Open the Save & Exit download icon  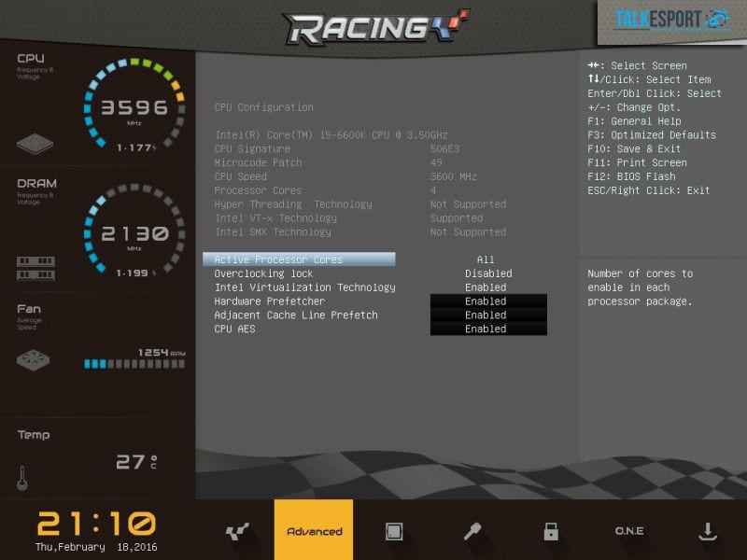(x=707, y=531)
